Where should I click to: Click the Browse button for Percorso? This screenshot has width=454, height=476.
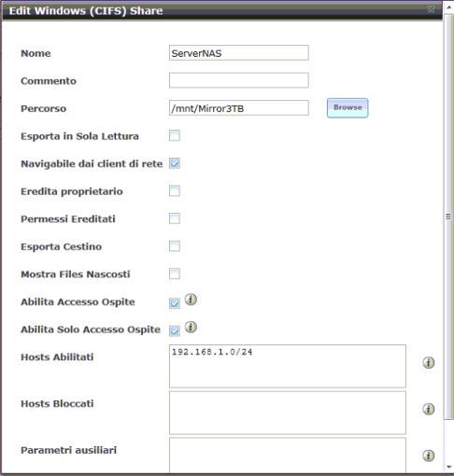click(x=348, y=107)
